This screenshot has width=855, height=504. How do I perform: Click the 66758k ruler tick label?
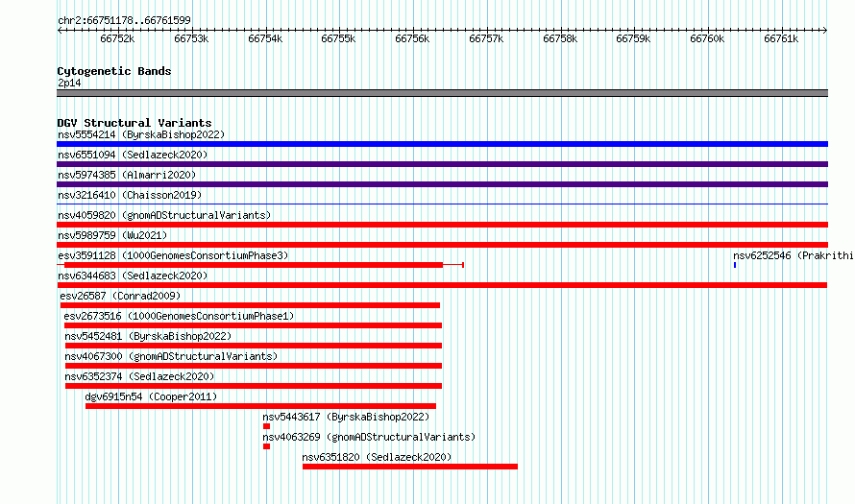(x=560, y=39)
